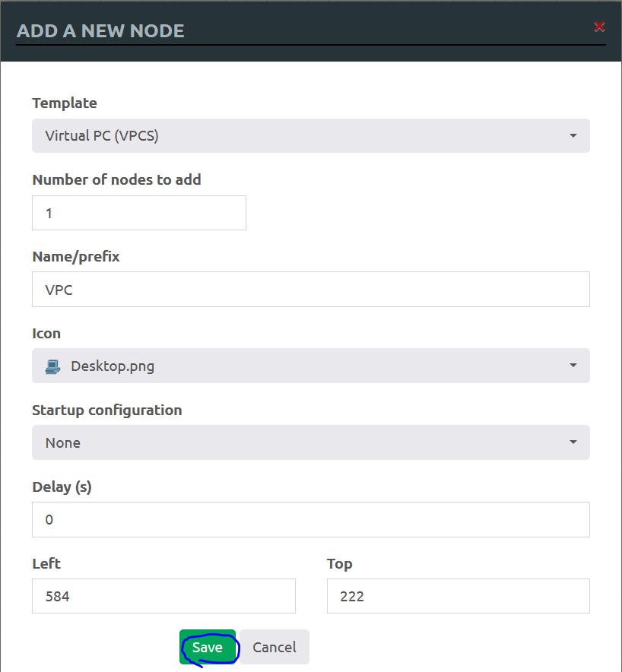Click the Delay (s) input field
622x672 pixels.
[311, 519]
